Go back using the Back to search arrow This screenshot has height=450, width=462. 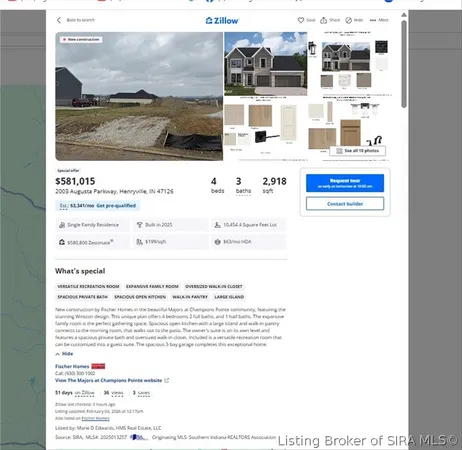coord(59,20)
